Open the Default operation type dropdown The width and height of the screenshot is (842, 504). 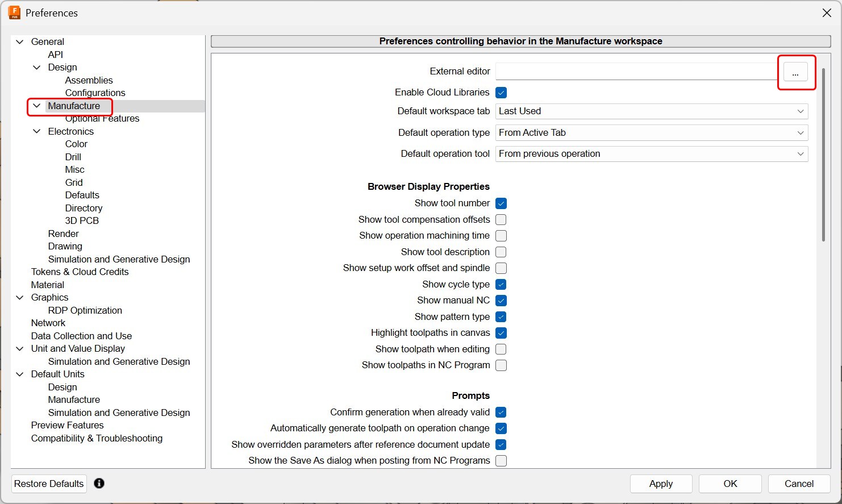pyautogui.click(x=801, y=132)
